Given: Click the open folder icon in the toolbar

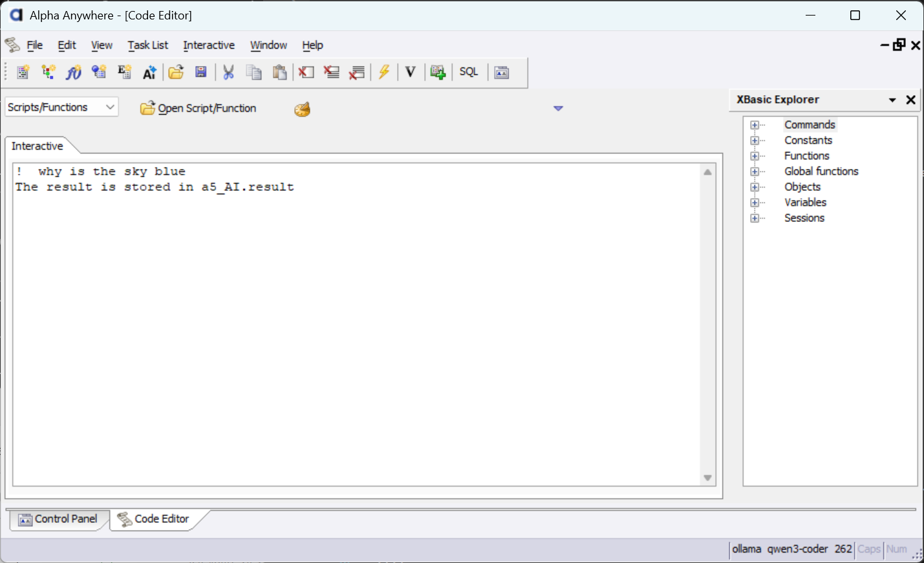Looking at the screenshot, I should [176, 72].
